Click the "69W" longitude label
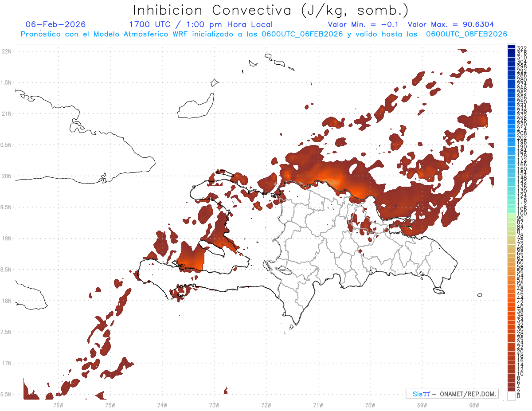The image size is (532, 411). [x=422, y=405]
